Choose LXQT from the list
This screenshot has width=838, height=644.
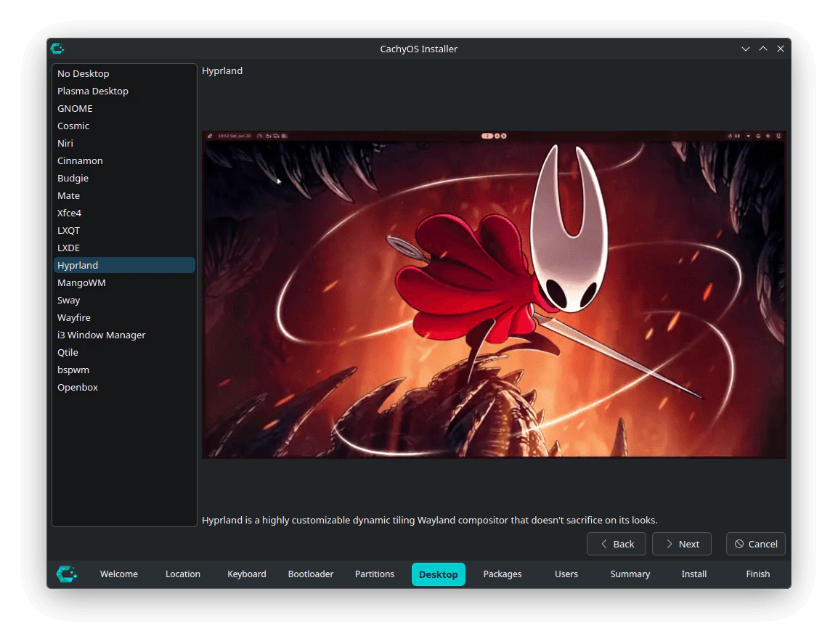(124, 230)
